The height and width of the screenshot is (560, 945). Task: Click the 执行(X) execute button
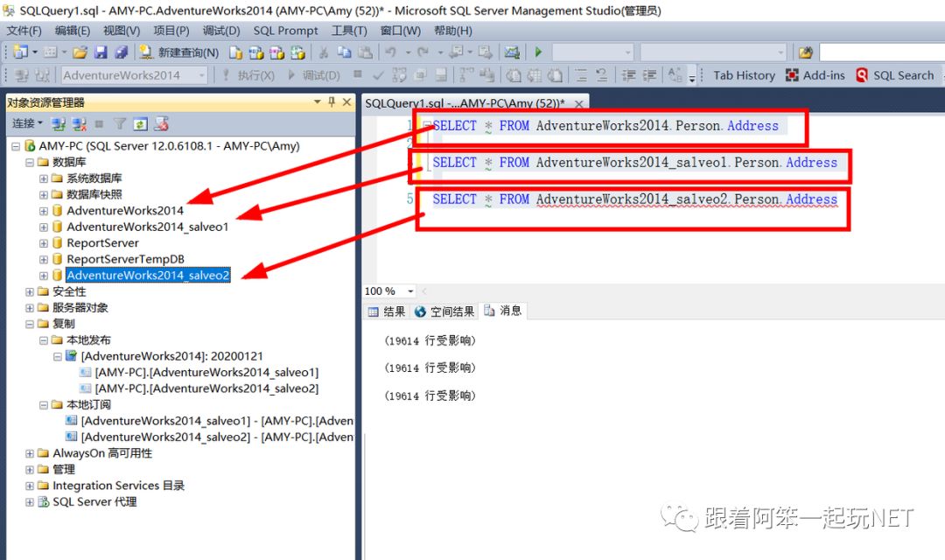[248, 75]
